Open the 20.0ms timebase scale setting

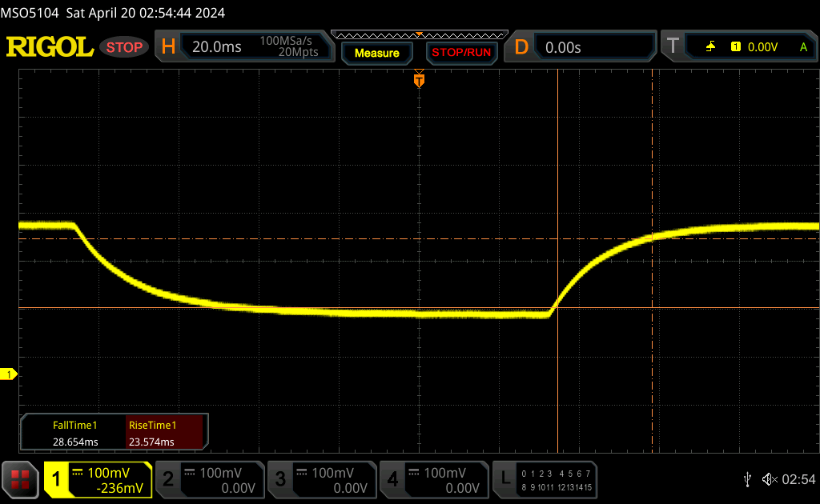click(x=217, y=47)
